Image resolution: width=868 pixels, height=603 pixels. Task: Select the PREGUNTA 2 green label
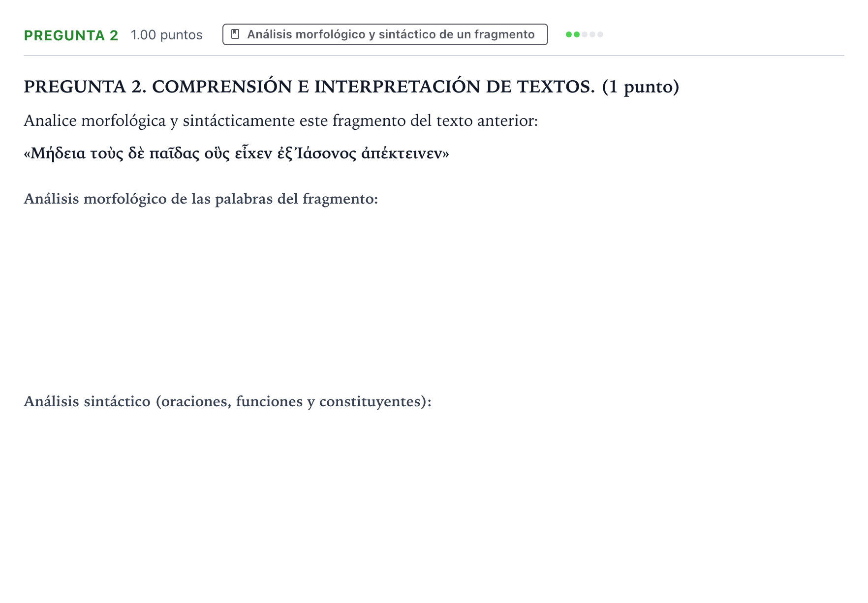coord(71,35)
